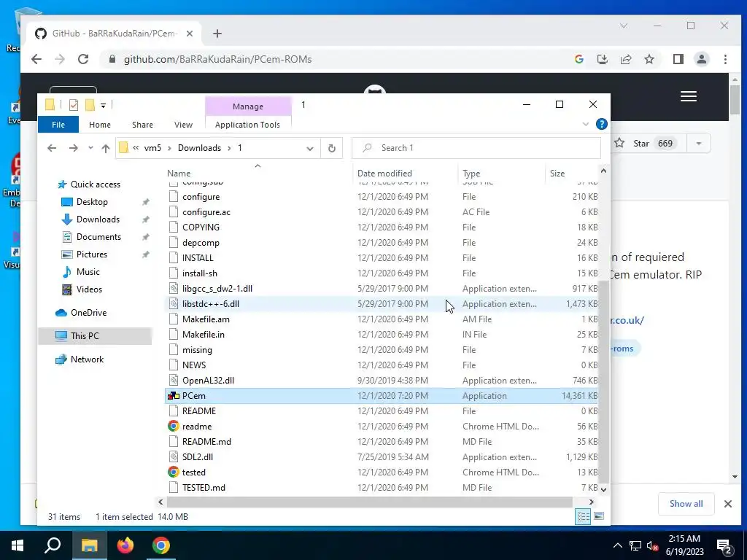Click the Search 1 box
The height and width of the screenshot is (560, 747).
click(x=476, y=148)
